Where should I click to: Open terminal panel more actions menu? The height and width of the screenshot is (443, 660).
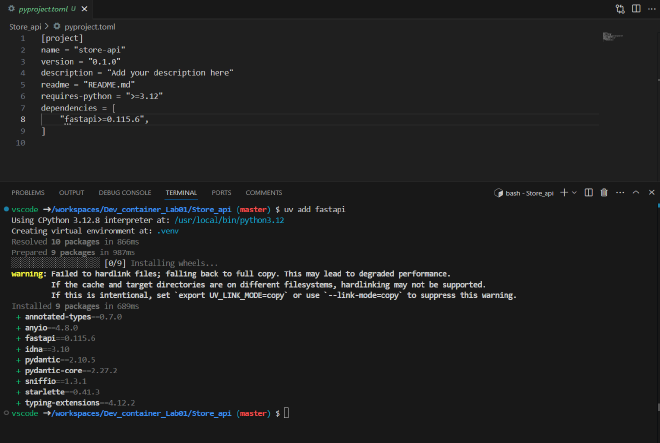[x=620, y=192]
